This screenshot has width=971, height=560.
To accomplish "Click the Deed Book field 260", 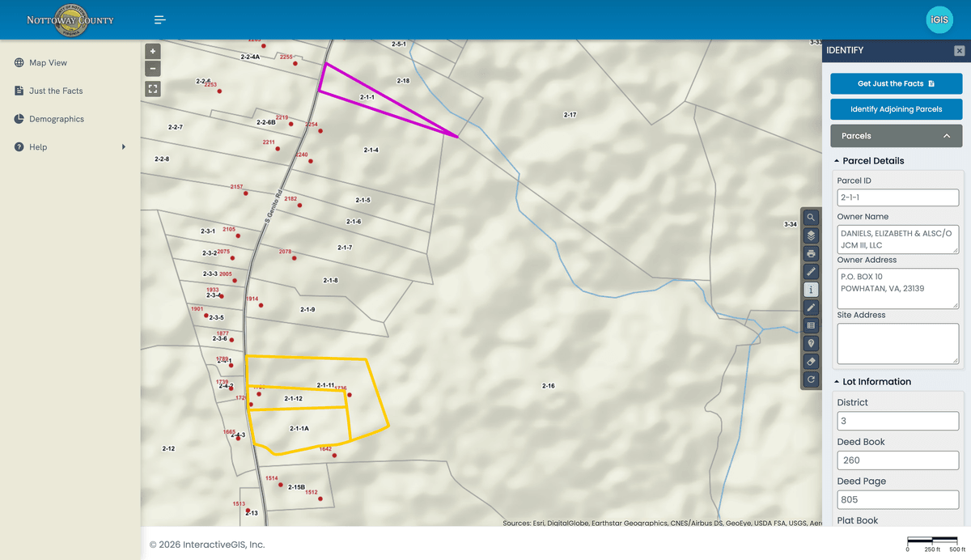I will pos(897,460).
